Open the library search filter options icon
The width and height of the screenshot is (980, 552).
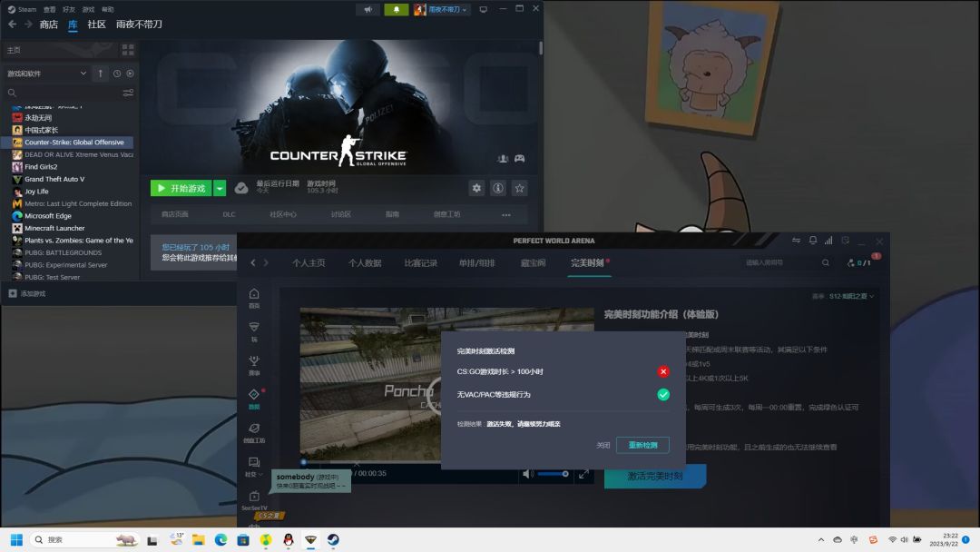coord(128,93)
